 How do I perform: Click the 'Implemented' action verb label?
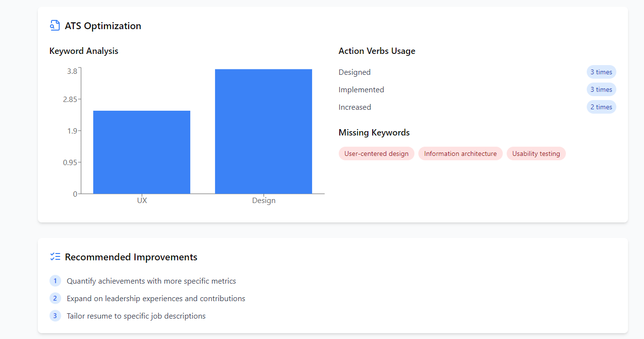[362, 90]
